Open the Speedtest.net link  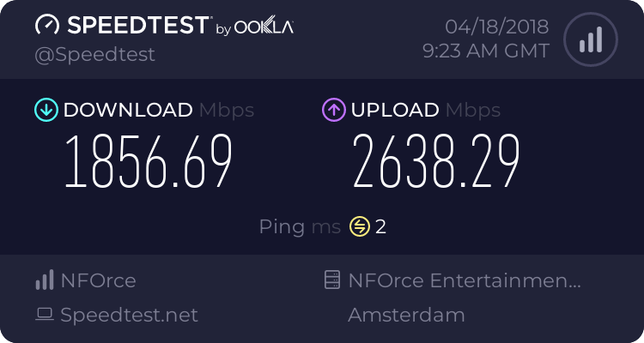coord(129,315)
